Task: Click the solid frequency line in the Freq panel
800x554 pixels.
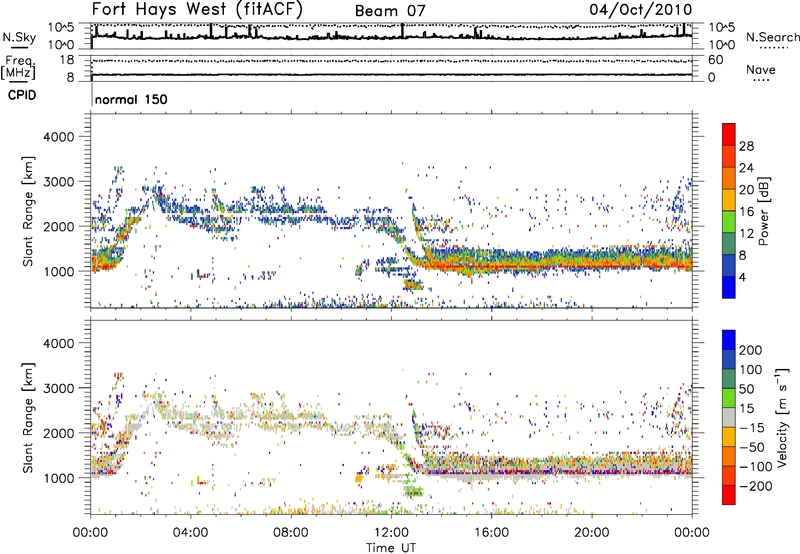Action: pos(391,75)
